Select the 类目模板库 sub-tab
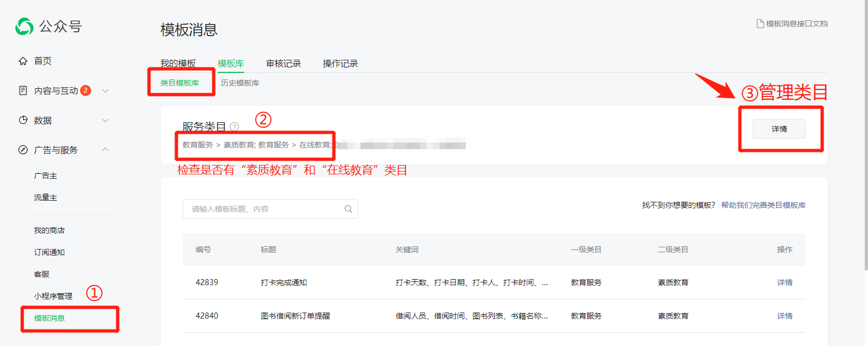Image resolution: width=868 pixels, height=346 pixels. tap(179, 83)
